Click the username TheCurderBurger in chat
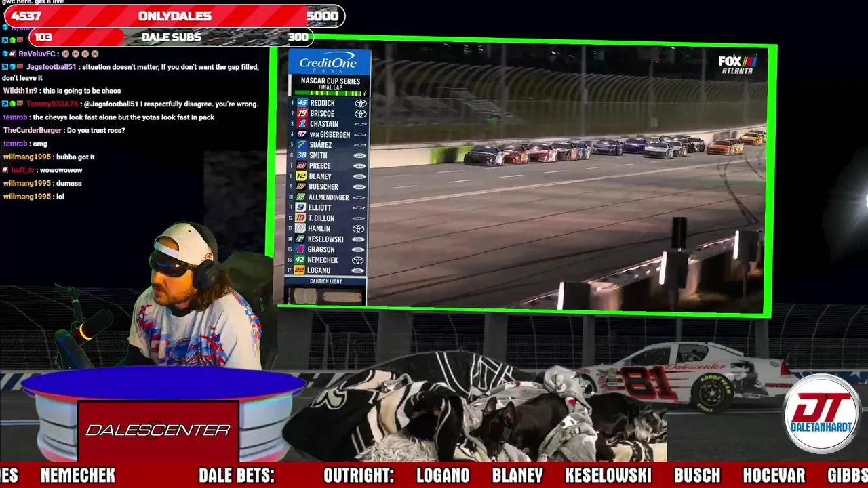The height and width of the screenshot is (488, 868). pyautogui.click(x=33, y=130)
